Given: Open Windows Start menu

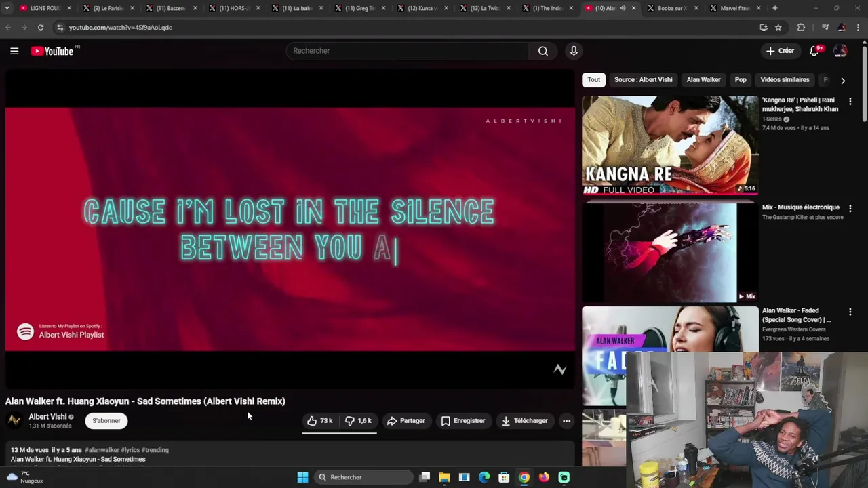Looking at the screenshot, I should [302, 477].
